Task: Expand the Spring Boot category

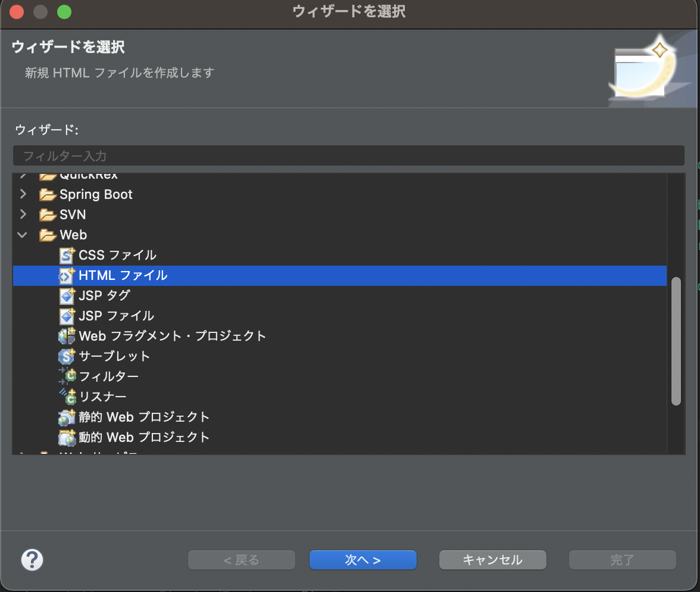Action: (x=23, y=194)
